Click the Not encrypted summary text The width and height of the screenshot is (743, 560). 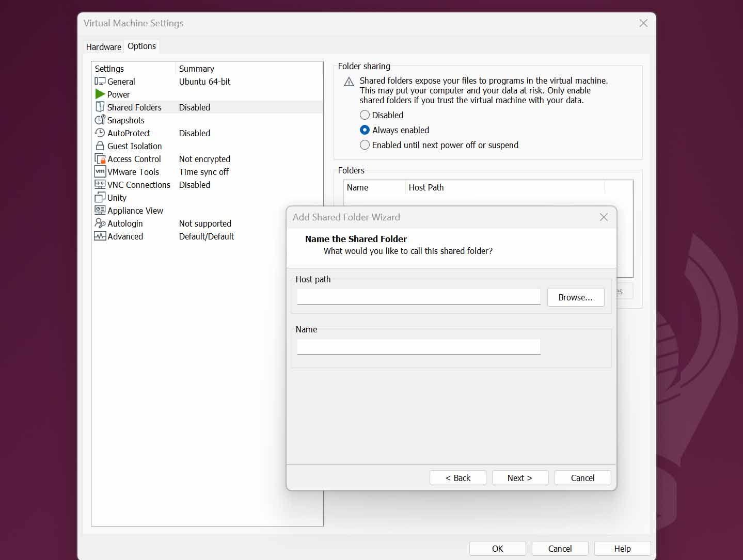click(x=204, y=159)
